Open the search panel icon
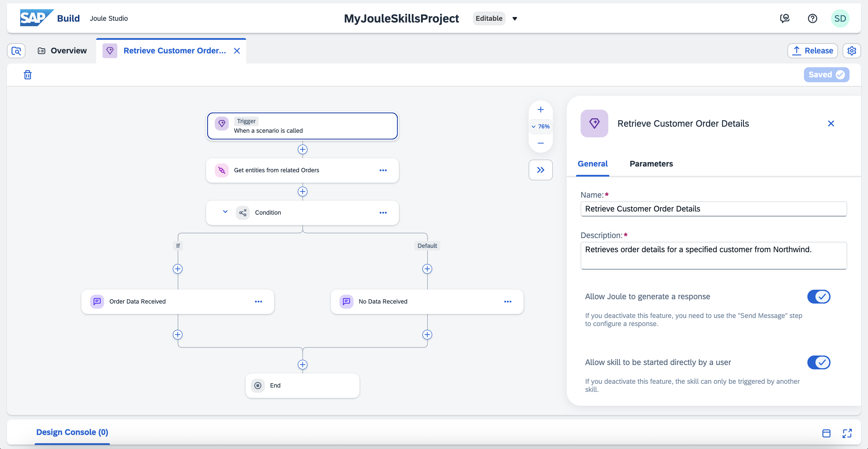 [16, 51]
